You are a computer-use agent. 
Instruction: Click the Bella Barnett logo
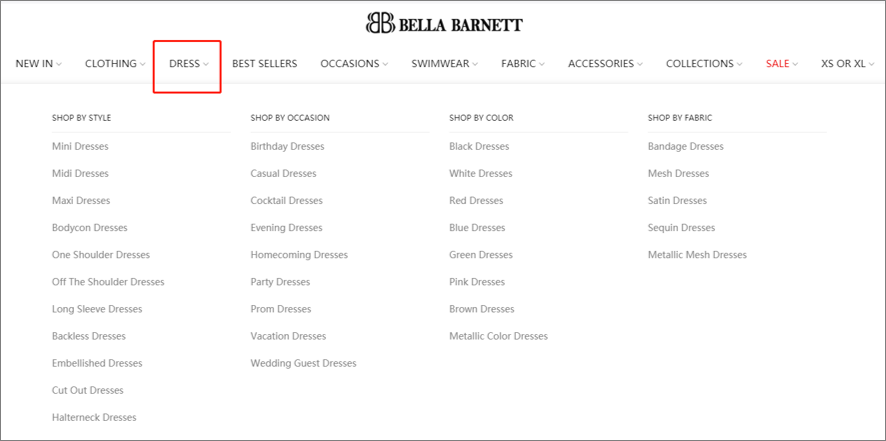click(x=444, y=23)
